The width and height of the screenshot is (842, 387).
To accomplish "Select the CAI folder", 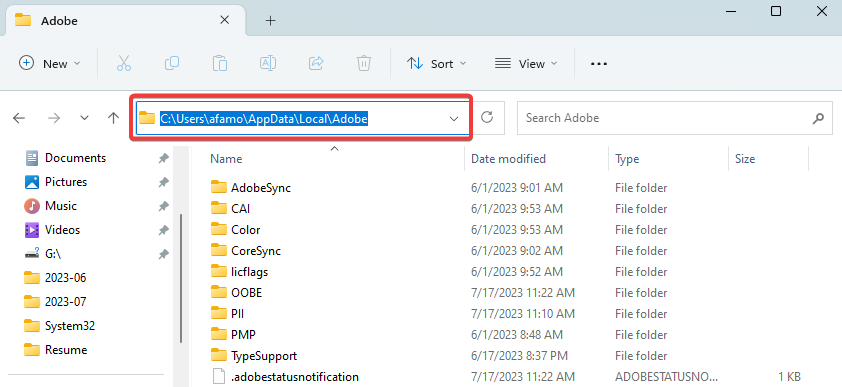I will pos(241,209).
